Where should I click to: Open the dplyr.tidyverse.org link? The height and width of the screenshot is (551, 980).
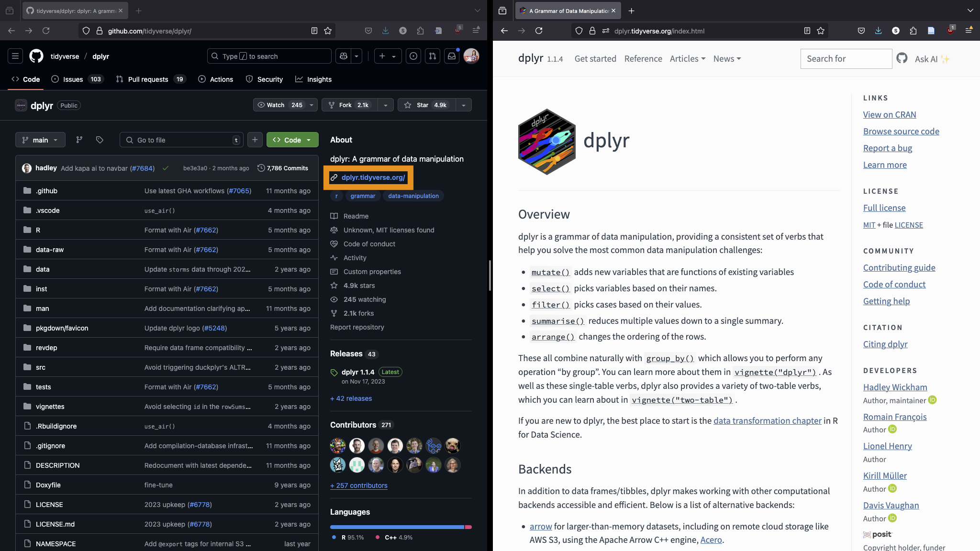(373, 177)
